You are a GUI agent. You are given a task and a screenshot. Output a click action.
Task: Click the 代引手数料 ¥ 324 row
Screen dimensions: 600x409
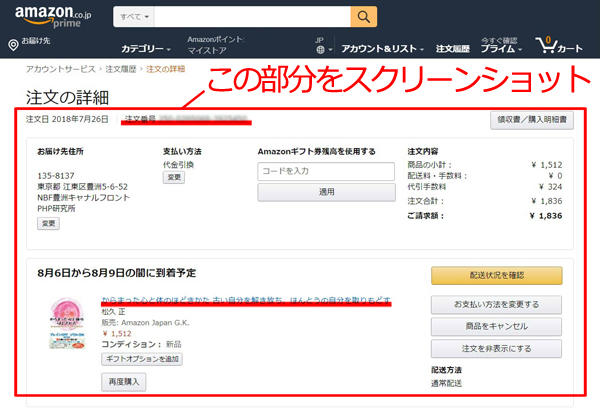(x=485, y=187)
